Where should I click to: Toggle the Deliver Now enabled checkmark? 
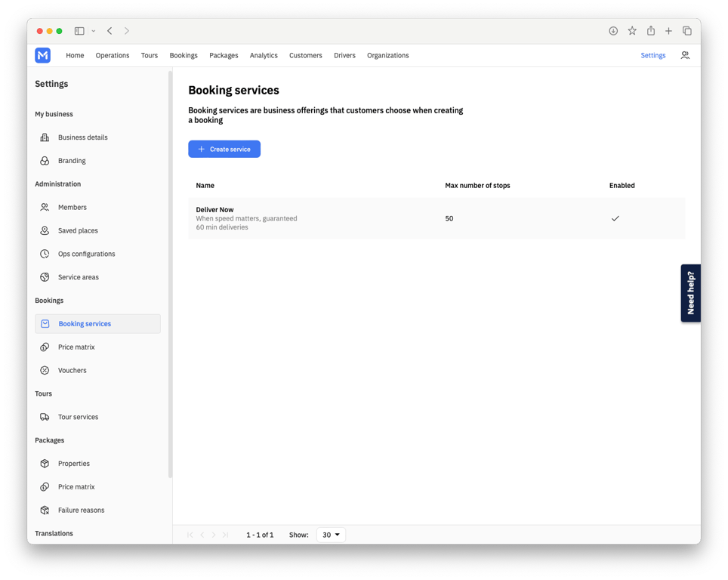click(615, 218)
